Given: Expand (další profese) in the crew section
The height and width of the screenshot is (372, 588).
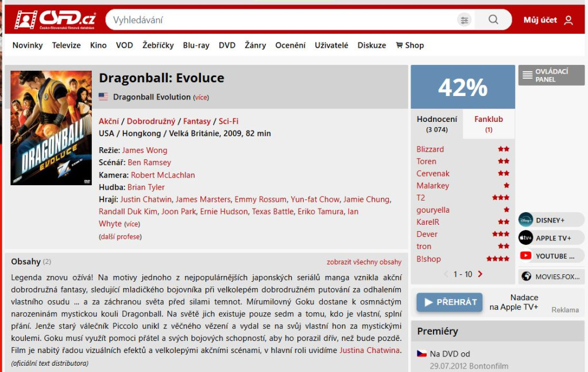Looking at the screenshot, I should coord(122,236).
